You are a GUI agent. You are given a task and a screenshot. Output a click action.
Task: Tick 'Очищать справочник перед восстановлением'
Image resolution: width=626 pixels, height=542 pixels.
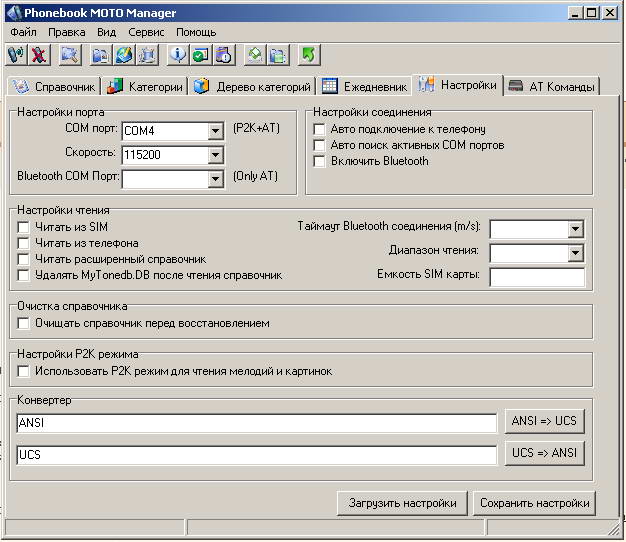(24, 323)
